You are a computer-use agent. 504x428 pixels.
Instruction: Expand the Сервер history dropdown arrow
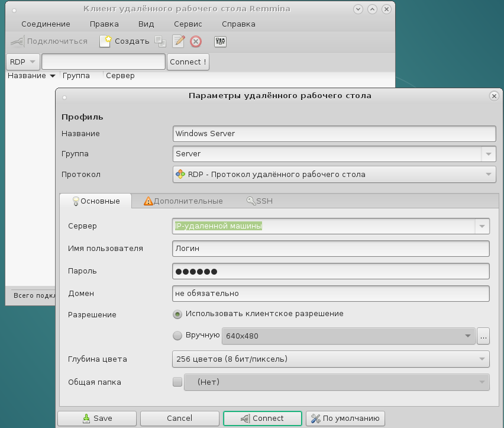[482, 226]
